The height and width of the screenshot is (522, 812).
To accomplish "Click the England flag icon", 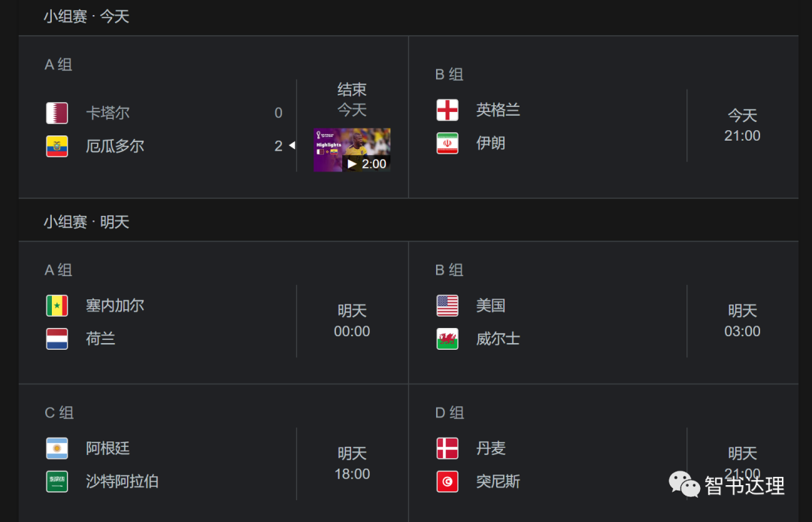I will click(x=447, y=110).
